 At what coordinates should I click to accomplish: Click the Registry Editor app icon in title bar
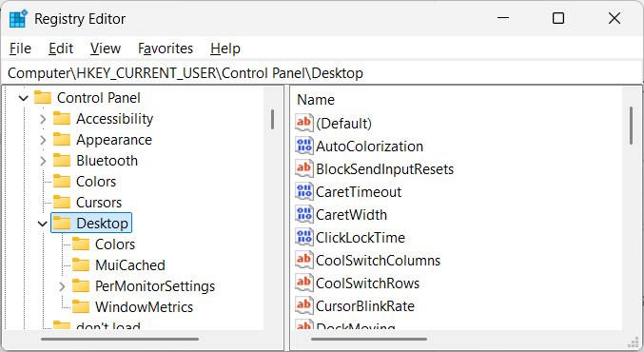(18, 19)
